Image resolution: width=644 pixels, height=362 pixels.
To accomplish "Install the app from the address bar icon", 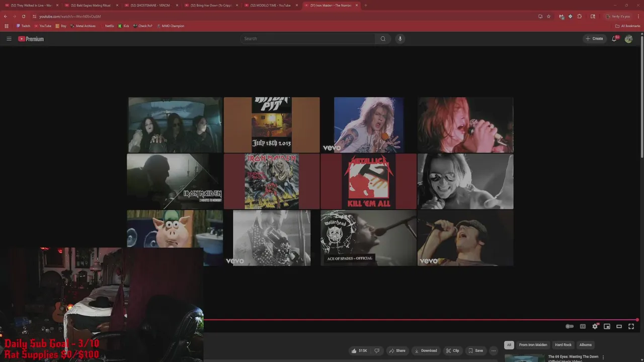I will tap(540, 16).
